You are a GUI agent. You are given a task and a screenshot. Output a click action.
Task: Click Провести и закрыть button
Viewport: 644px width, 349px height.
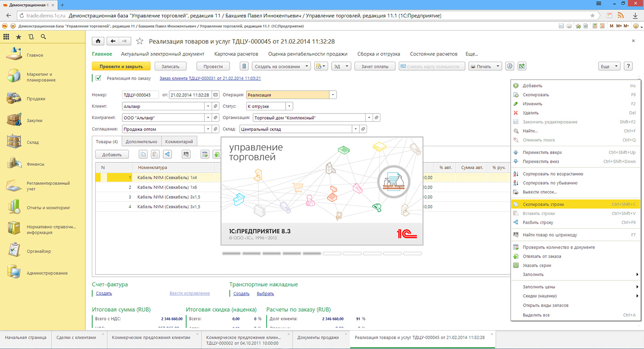click(121, 66)
